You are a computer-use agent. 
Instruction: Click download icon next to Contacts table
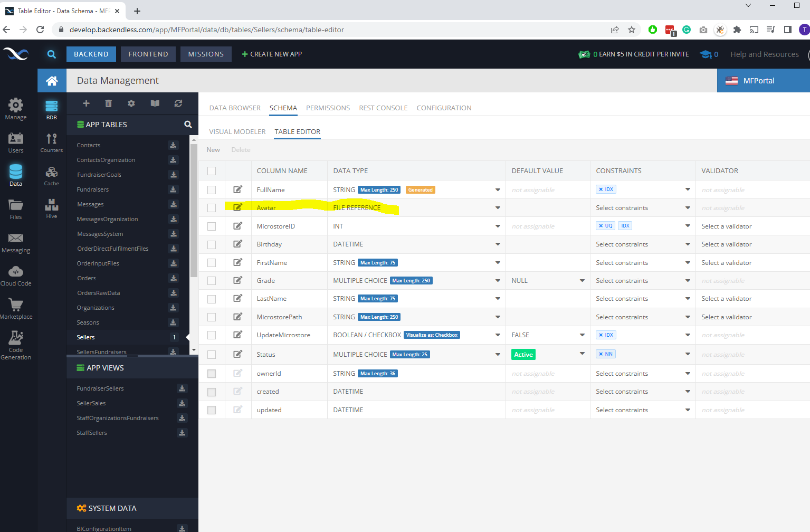coord(173,145)
